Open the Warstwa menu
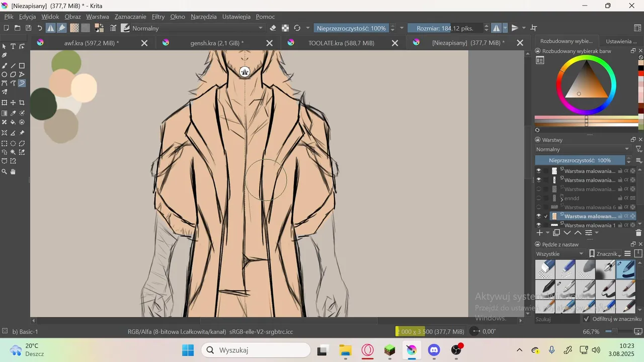 pos(97,17)
